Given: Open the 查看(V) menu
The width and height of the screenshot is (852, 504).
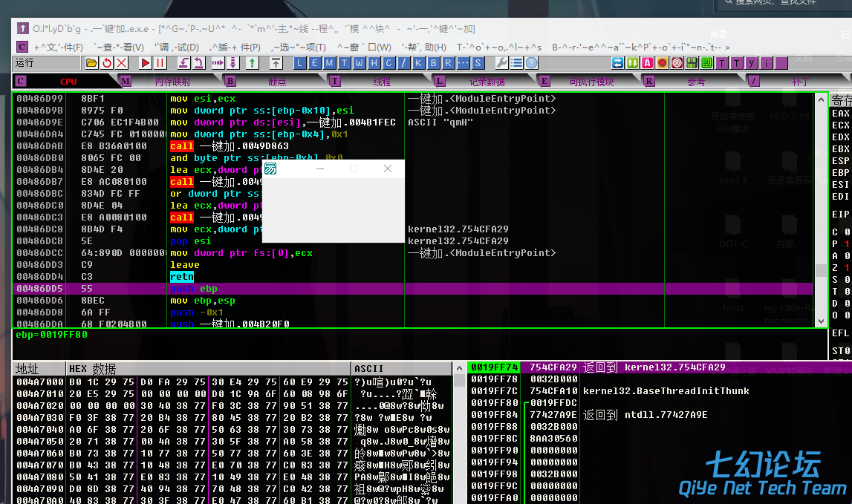Looking at the screenshot, I should coord(119,48).
